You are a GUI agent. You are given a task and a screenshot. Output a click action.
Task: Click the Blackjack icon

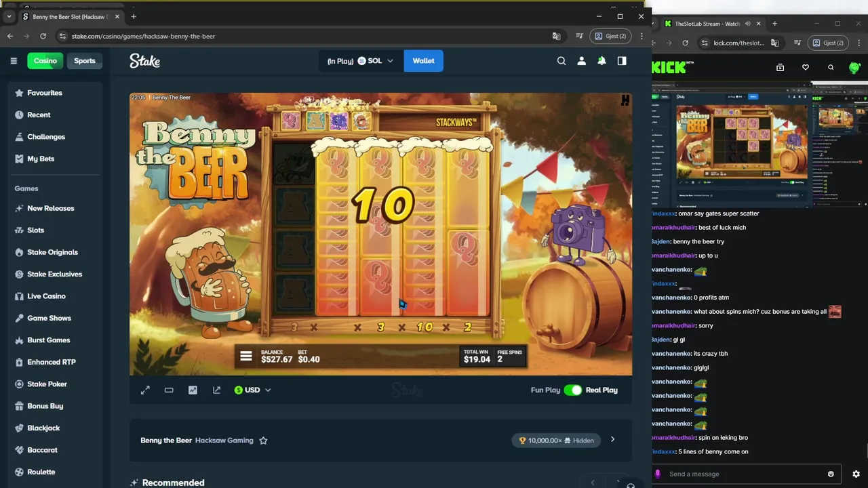pos(19,428)
